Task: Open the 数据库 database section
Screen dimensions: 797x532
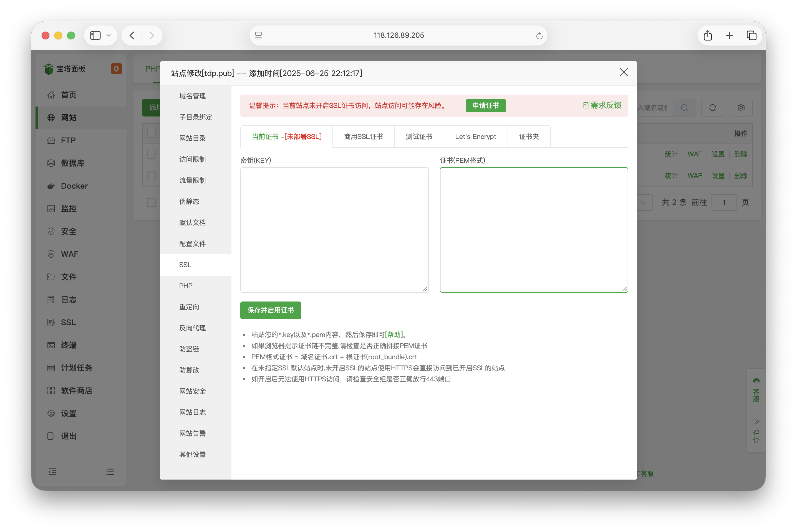Action: point(72,163)
